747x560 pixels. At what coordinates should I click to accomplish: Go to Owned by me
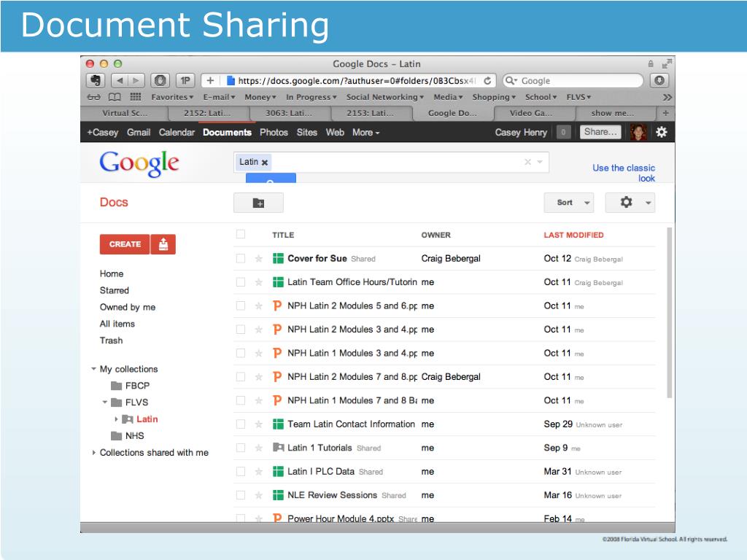128,307
